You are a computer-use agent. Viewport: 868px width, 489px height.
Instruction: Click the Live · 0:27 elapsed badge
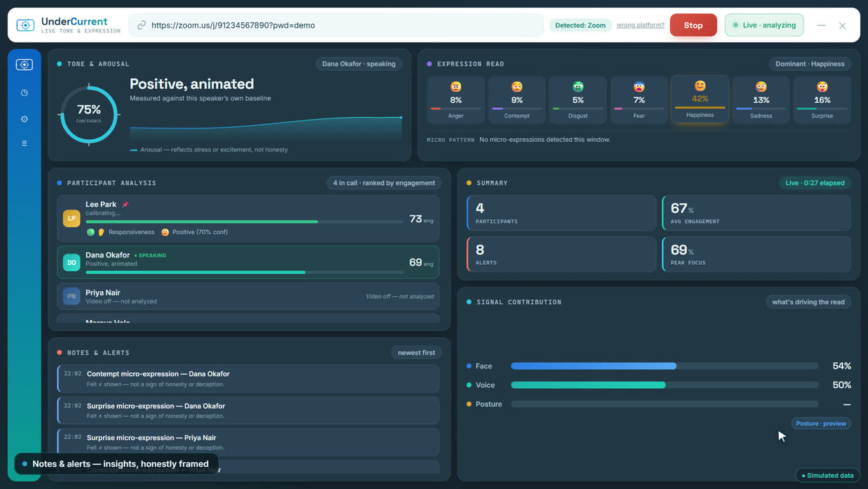pos(814,183)
